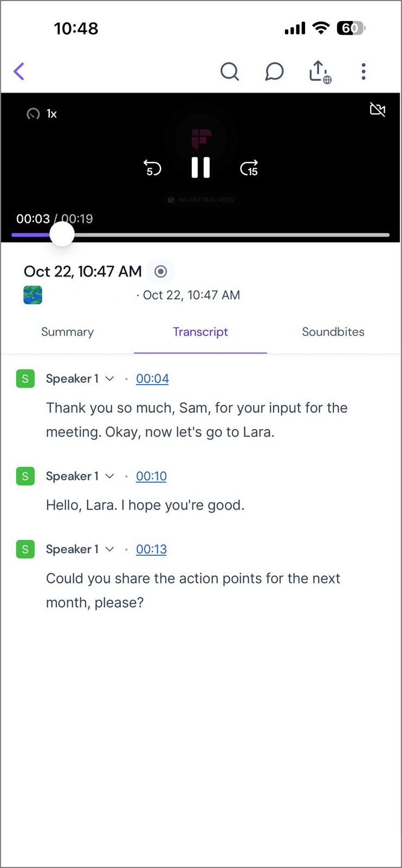402x868 pixels.
Task: Tap the recording indicator next to Oct 22
Action: 160,272
